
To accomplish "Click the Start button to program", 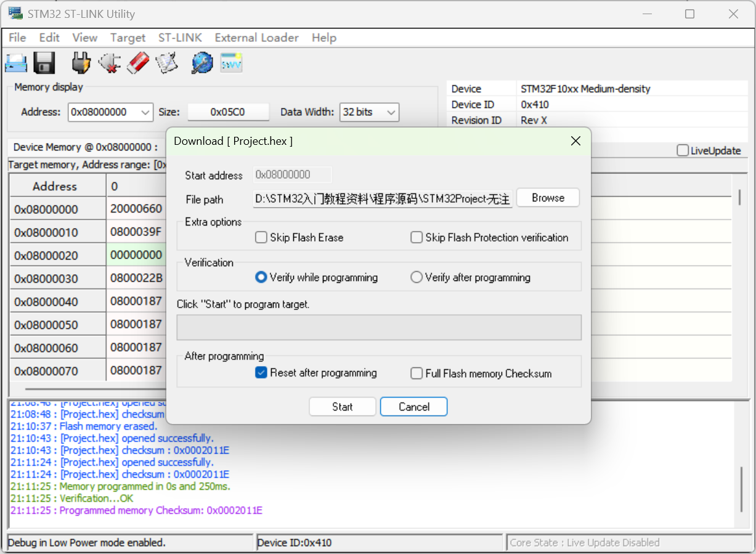I will coord(343,407).
